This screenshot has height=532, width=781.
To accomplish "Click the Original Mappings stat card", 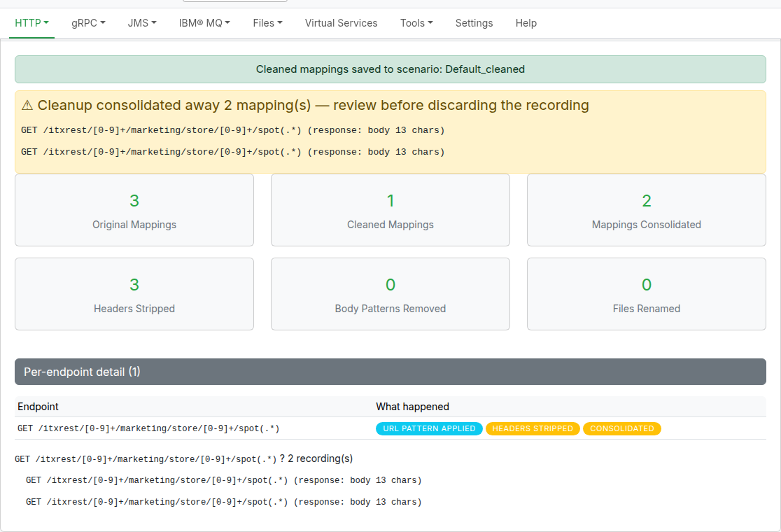I will [x=134, y=210].
